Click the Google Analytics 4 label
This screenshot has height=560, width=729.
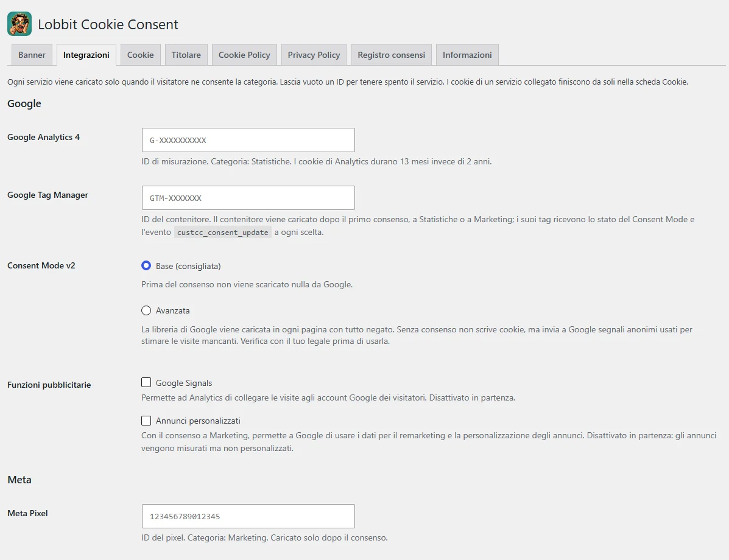pyautogui.click(x=43, y=137)
